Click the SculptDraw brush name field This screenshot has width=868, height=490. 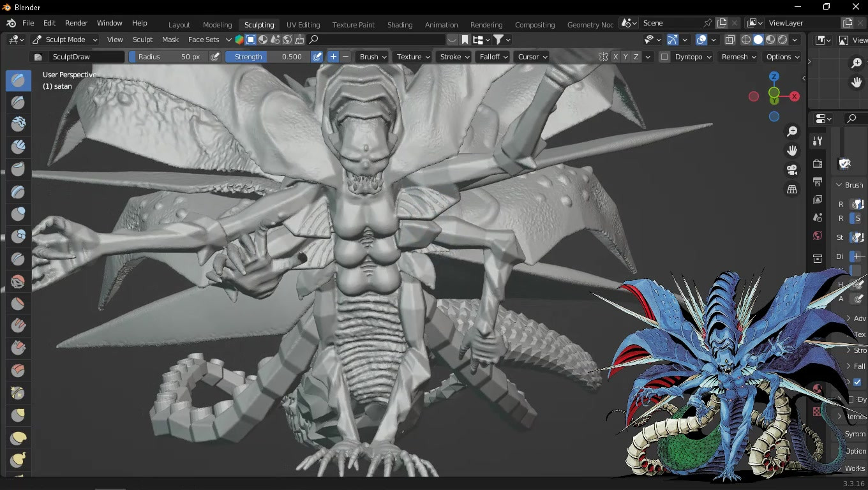(x=86, y=57)
